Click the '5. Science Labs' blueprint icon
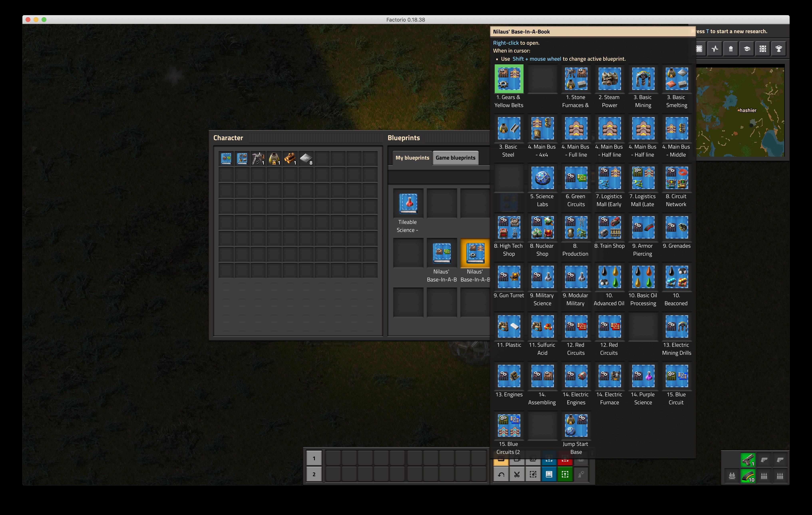Image resolution: width=812 pixels, height=515 pixels. [542, 178]
